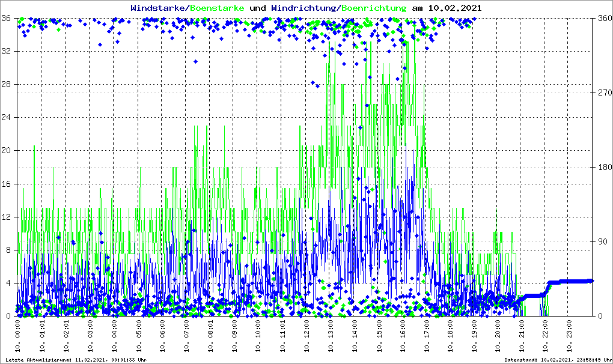
Task: Click the '360' label on right axis
Action: pos(604,18)
